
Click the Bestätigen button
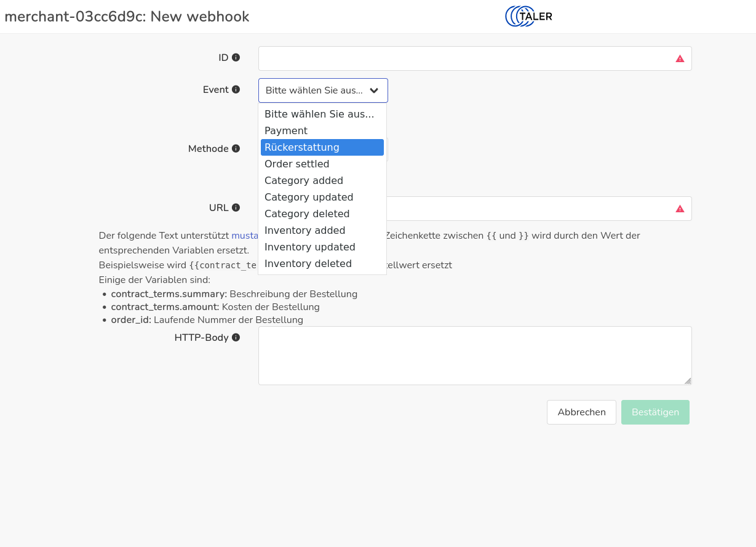pos(655,412)
